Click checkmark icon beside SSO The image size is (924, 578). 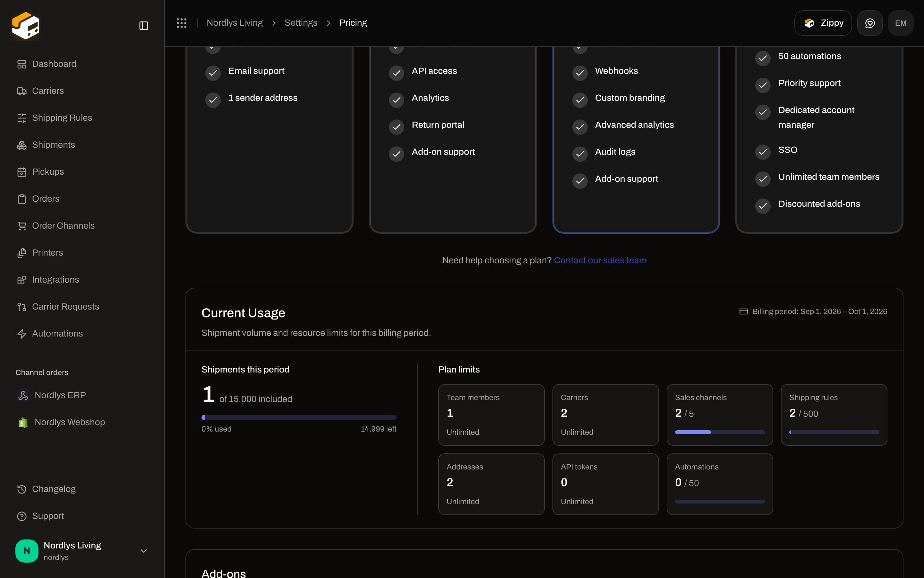point(763,152)
